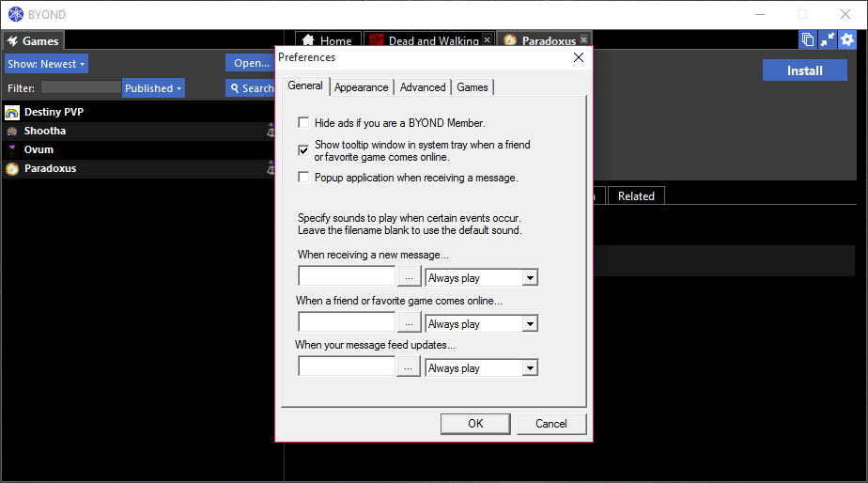Click the Filter text field

(x=81, y=87)
